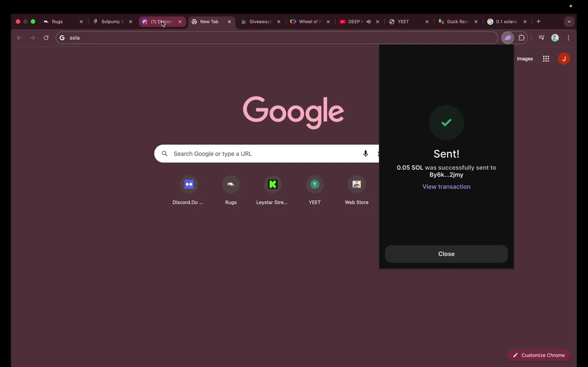Click the search magnifier icon

pos(165,154)
